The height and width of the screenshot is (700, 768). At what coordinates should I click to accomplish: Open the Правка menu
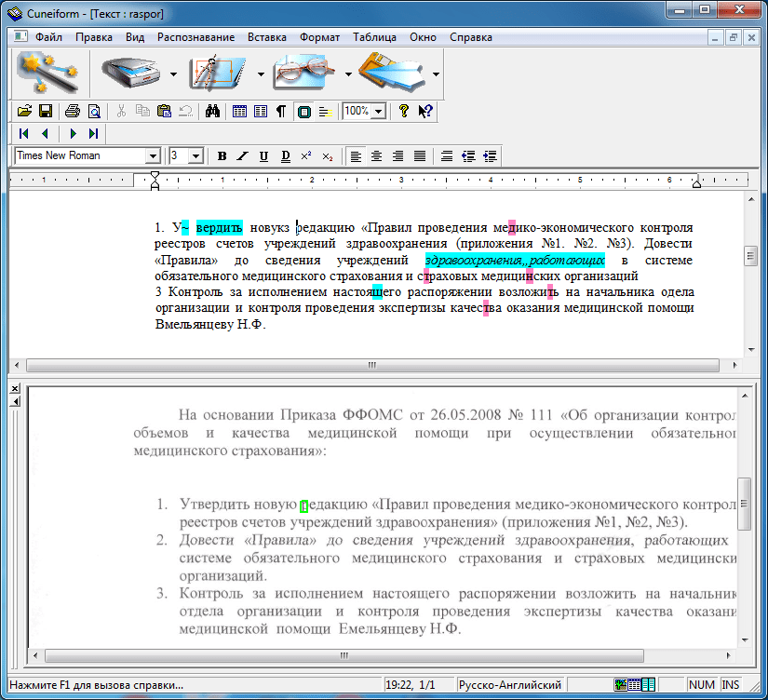[x=93, y=37]
